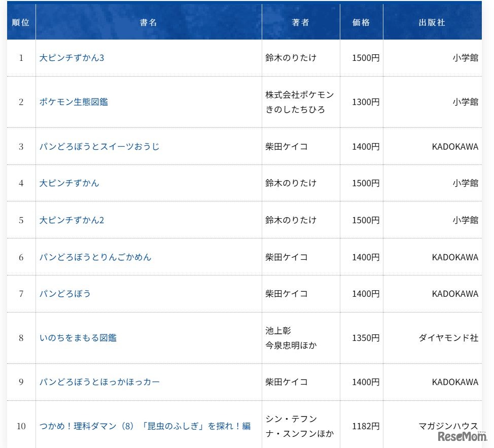The height and width of the screenshot is (448, 494).
Task: Click the 1300円 price cell for ポケモン生態図鑑
Action: [361, 101]
